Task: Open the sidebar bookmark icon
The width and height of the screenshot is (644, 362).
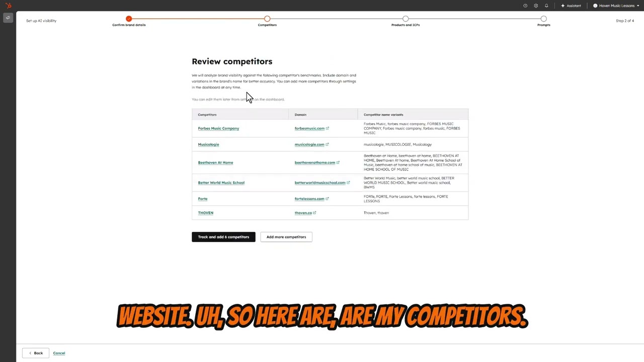Action: pyautogui.click(x=8, y=18)
